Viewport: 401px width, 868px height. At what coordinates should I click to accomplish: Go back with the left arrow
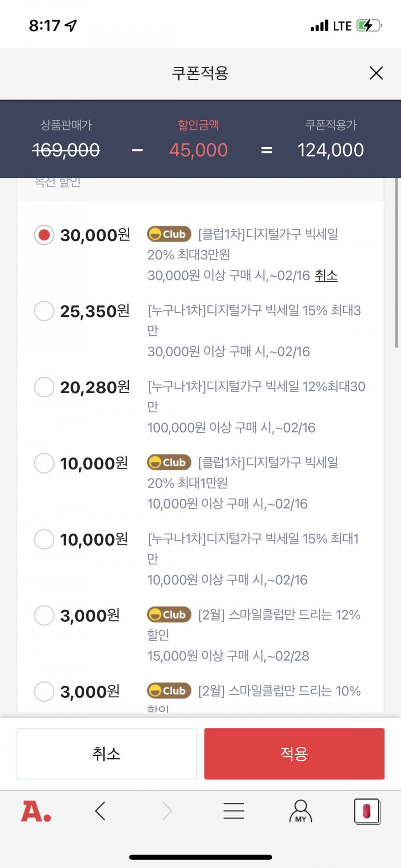pyautogui.click(x=100, y=811)
